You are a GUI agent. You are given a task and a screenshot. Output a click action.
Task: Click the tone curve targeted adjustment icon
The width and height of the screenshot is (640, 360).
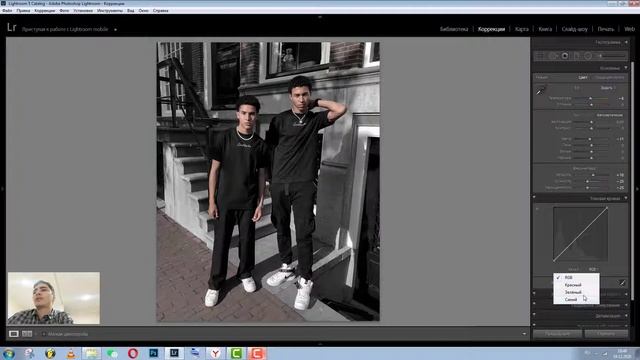pos(537,209)
